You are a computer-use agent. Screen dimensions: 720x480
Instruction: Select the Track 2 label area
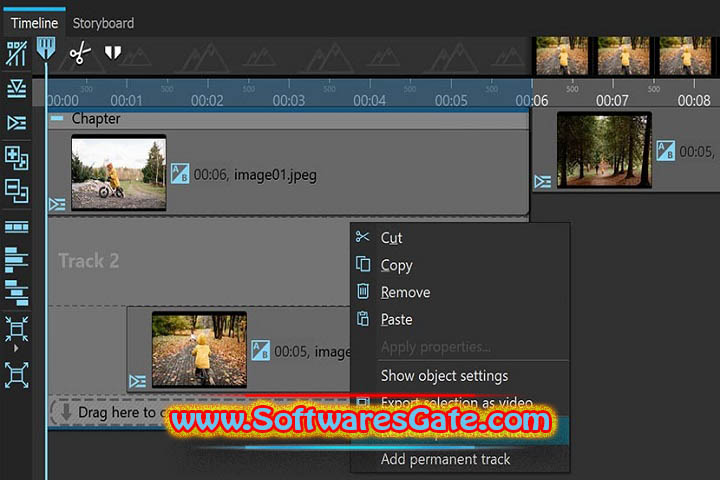point(89,260)
